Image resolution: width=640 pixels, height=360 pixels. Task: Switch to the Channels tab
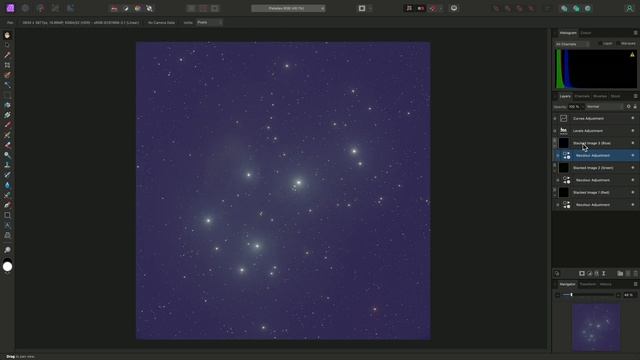(x=582, y=96)
